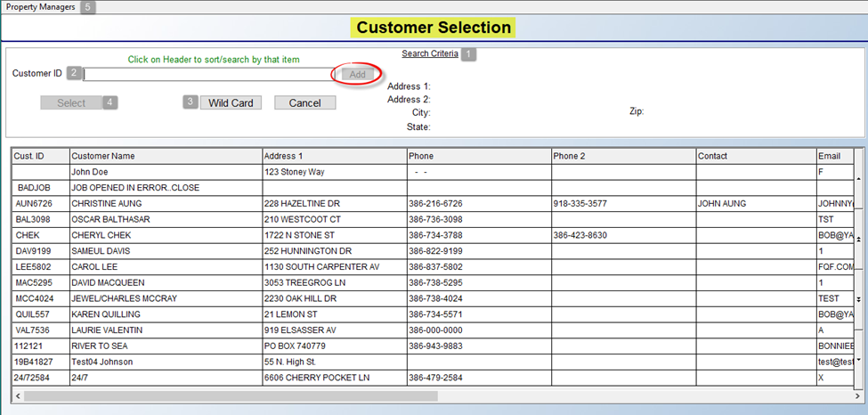Image resolution: width=868 pixels, height=415 pixels.
Task: Select customer ID CHEK row
Action: 40,235
